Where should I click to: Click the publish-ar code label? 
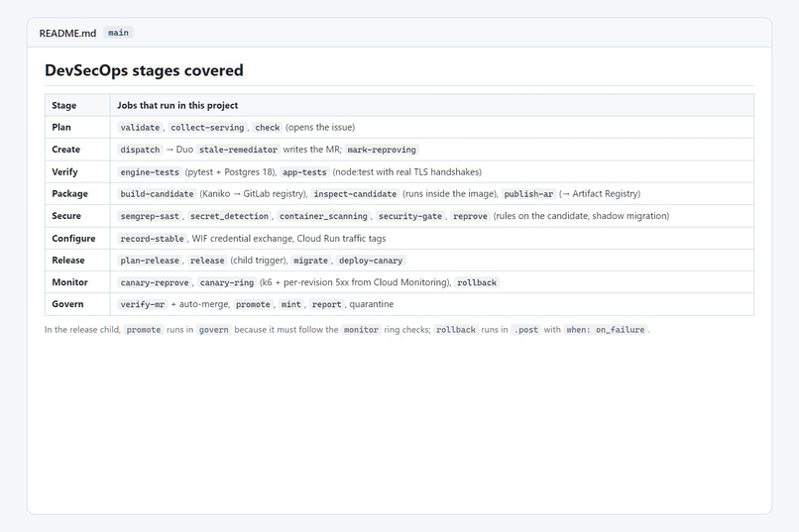click(x=528, y=194)
